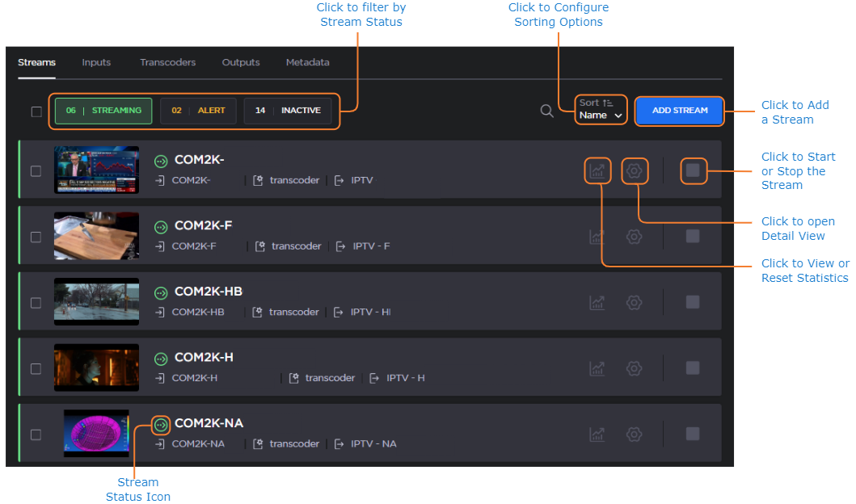
Task: Click the COM2K-HB video thumbnail
Action: pos(96,302)
